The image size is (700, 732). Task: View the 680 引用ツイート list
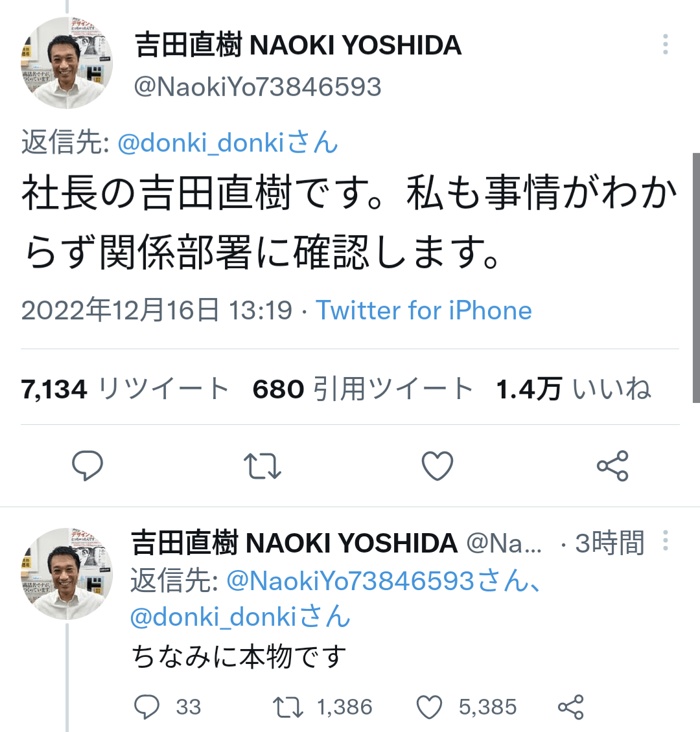tap(362, 389)
